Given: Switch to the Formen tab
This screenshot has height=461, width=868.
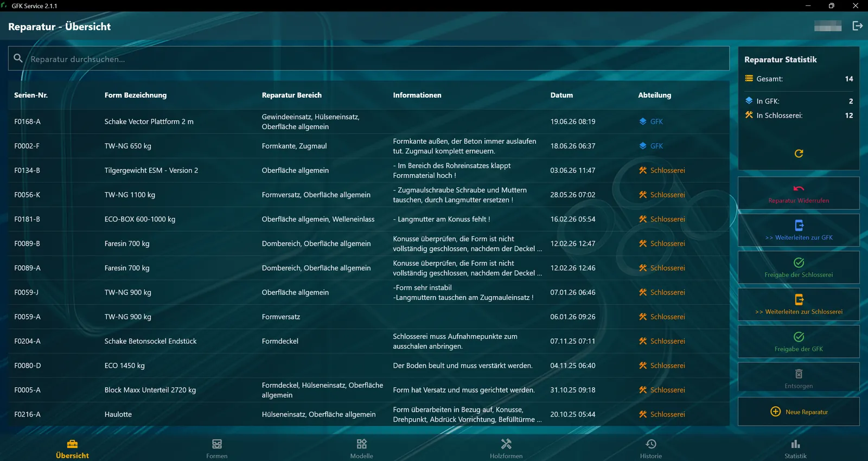Looking at the screenshot, I should [x=217, y=449].
